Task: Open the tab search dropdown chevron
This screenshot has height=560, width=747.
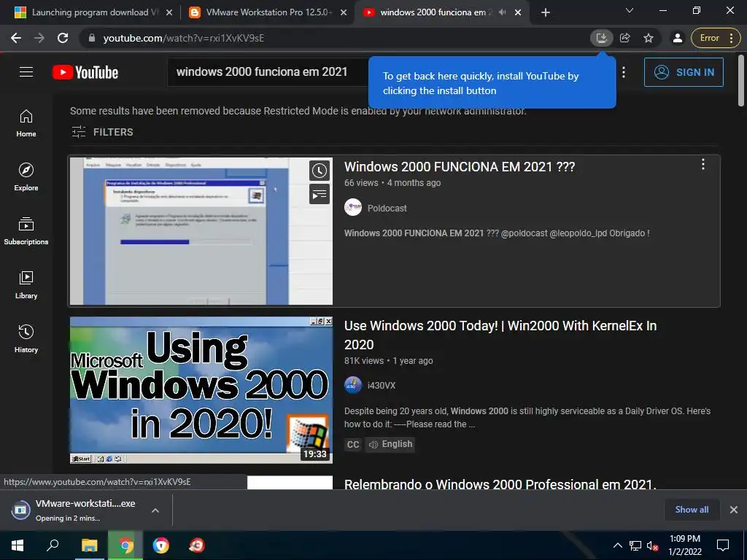Action: 630,10
